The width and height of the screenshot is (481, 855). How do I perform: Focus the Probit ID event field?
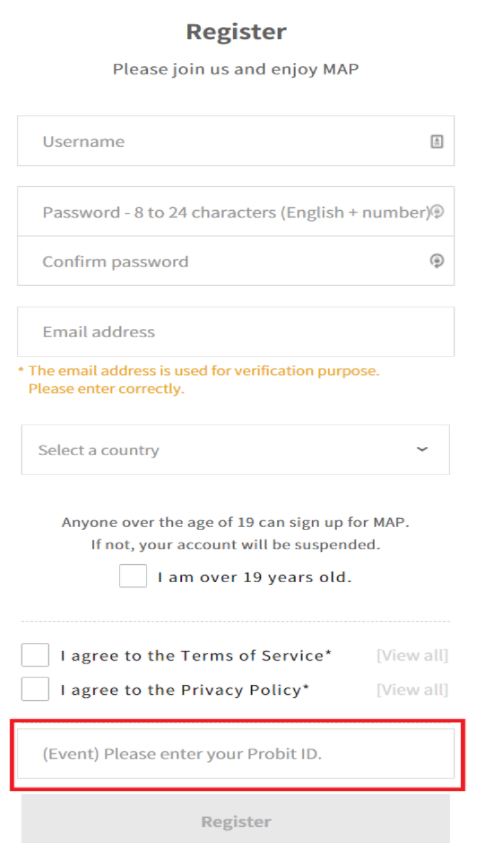point(236,754)
